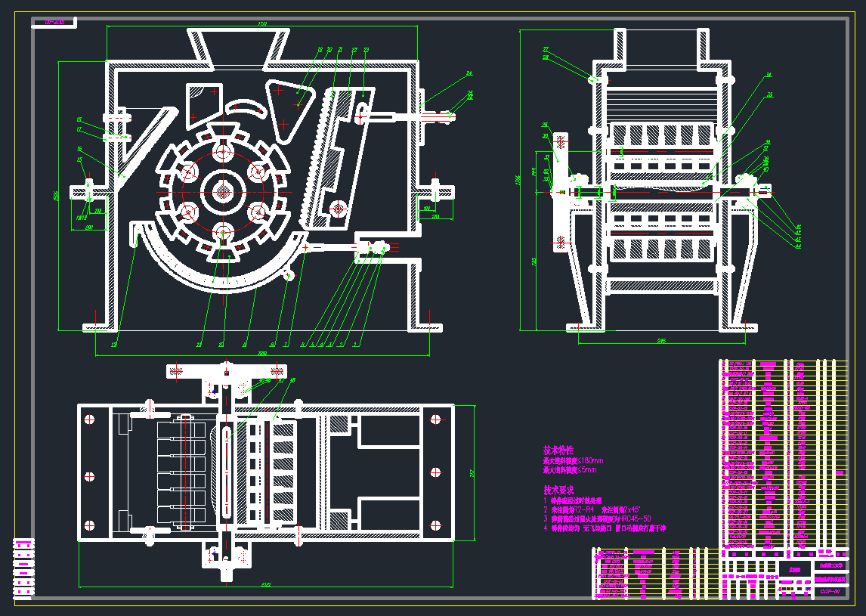Click requirement line 2 containing R2-R4
Image resolution: width=866 pixels, height=616 pixels.
tap(592, 510)
